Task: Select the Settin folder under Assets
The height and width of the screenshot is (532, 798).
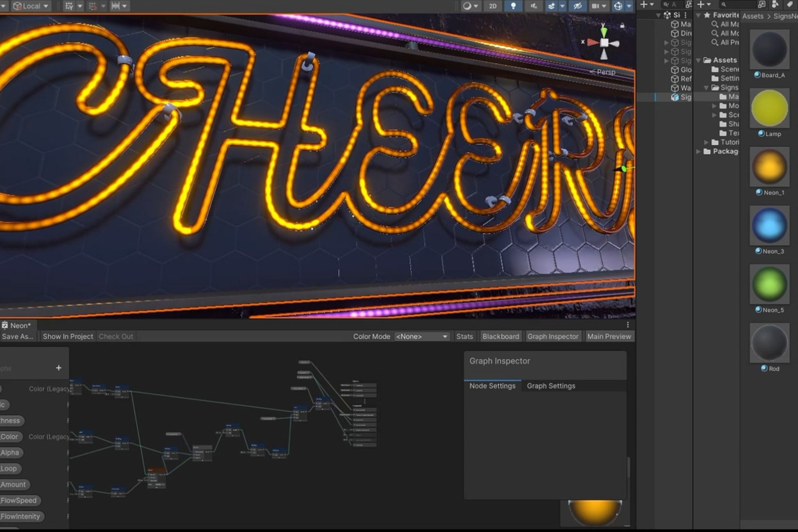Action: point(725,79)
